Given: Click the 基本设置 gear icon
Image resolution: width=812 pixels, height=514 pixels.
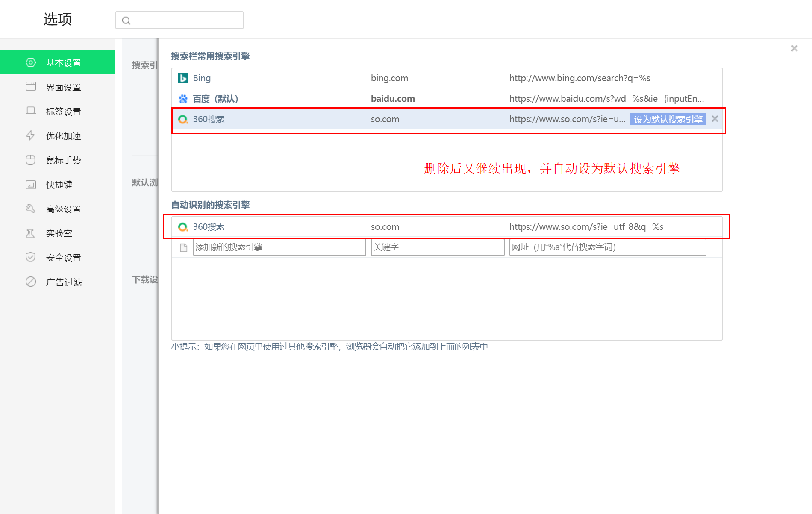Looking at the screenshot, I should pos(30,62).
